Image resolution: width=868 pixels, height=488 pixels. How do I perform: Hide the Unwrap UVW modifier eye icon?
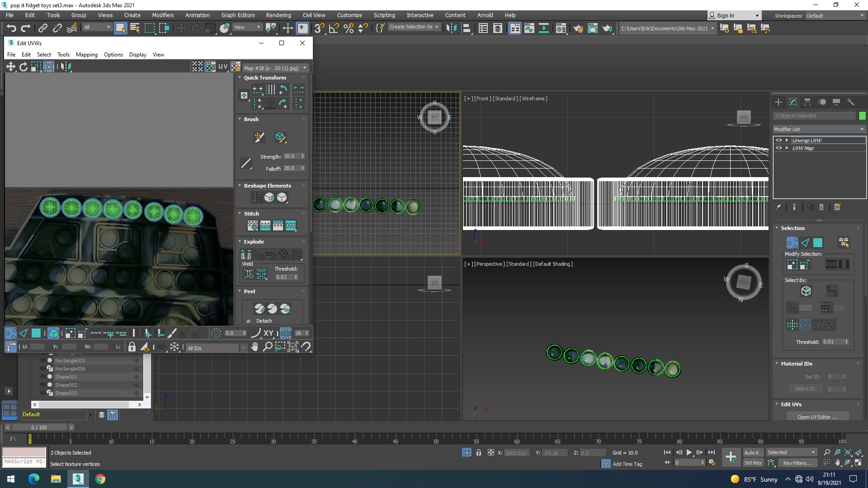(x=779, y=141)
